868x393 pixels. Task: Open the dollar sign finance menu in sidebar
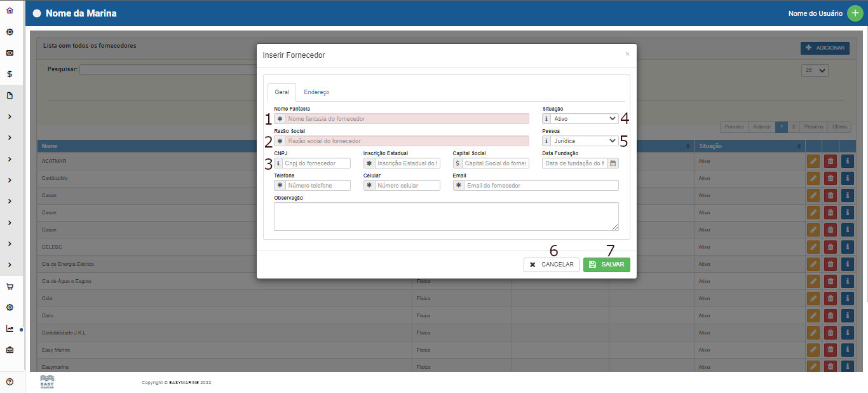click(10, 74)
